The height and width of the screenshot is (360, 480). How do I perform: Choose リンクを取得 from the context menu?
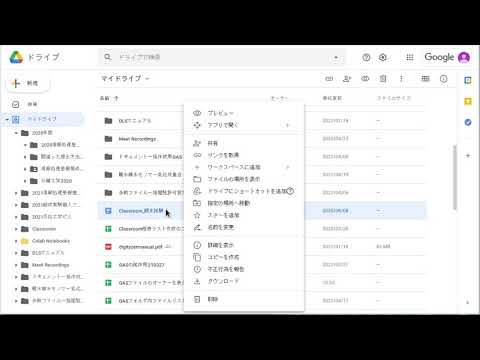pos(244,155)
